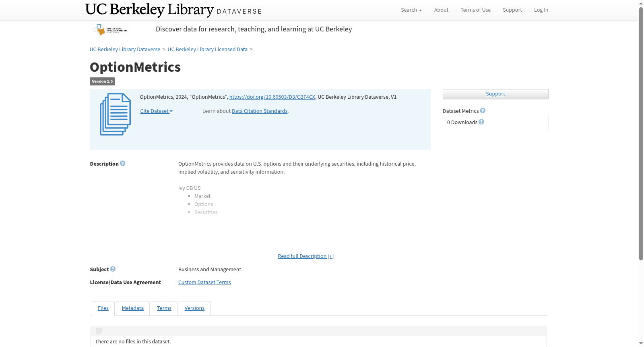Screen dimensions: 644x347
Task: Click the 'License/Data Use Agreement' label
Action: [x=126, y=283]
